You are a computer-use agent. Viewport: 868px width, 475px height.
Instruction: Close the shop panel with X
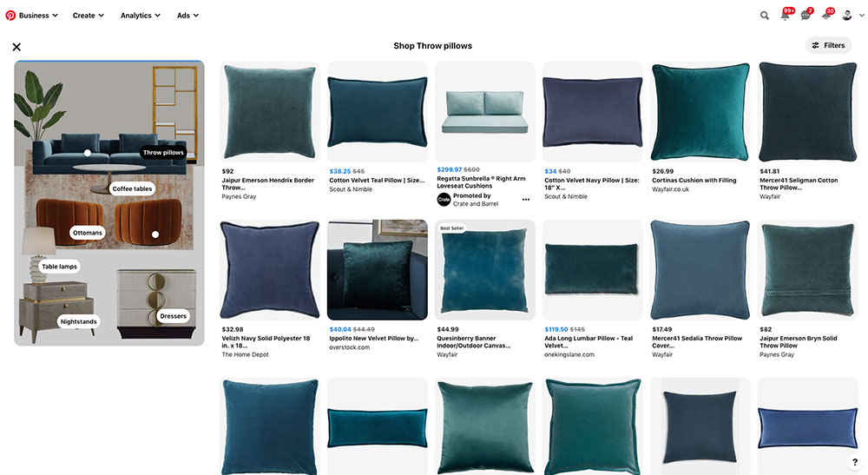click(x=16, y=47)
